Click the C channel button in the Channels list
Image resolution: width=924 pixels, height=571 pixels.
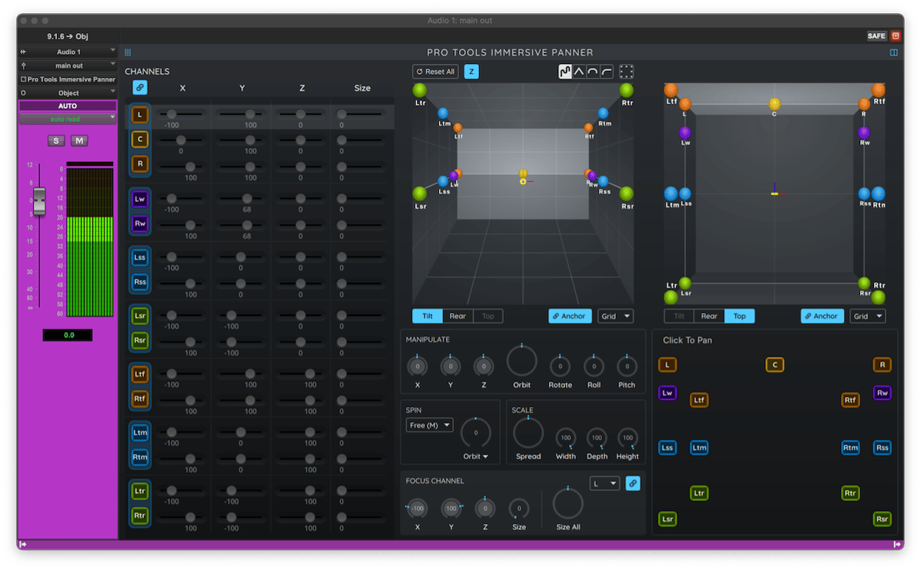click(140, 139)
